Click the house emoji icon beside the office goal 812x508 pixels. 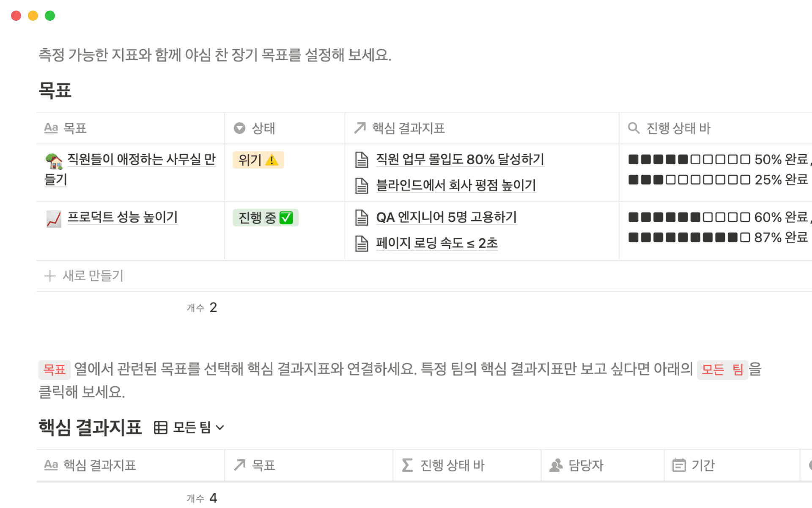tap(54, 161)
